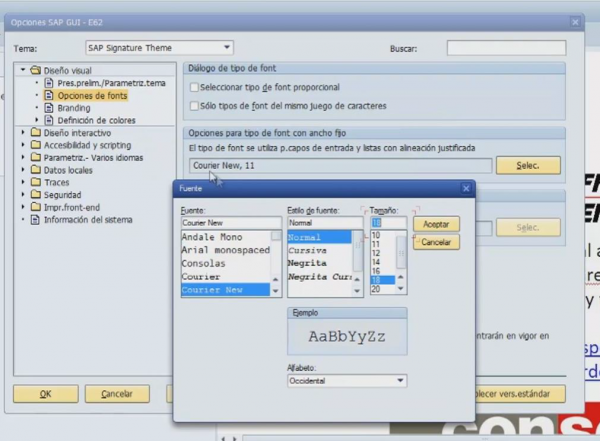Expand the Diseño interactivo node
The height and width of the screenshot is (441, 600).
23,132
